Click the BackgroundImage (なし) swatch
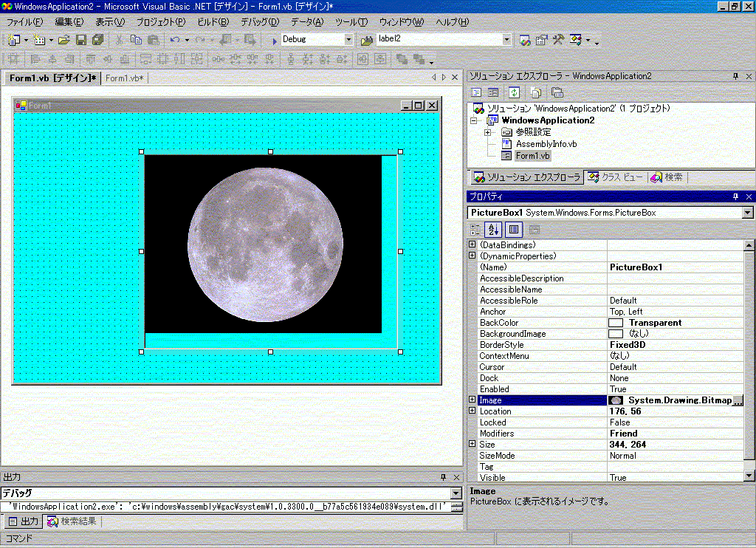Screen dimensions: 756x548 [x=616, y=334]
